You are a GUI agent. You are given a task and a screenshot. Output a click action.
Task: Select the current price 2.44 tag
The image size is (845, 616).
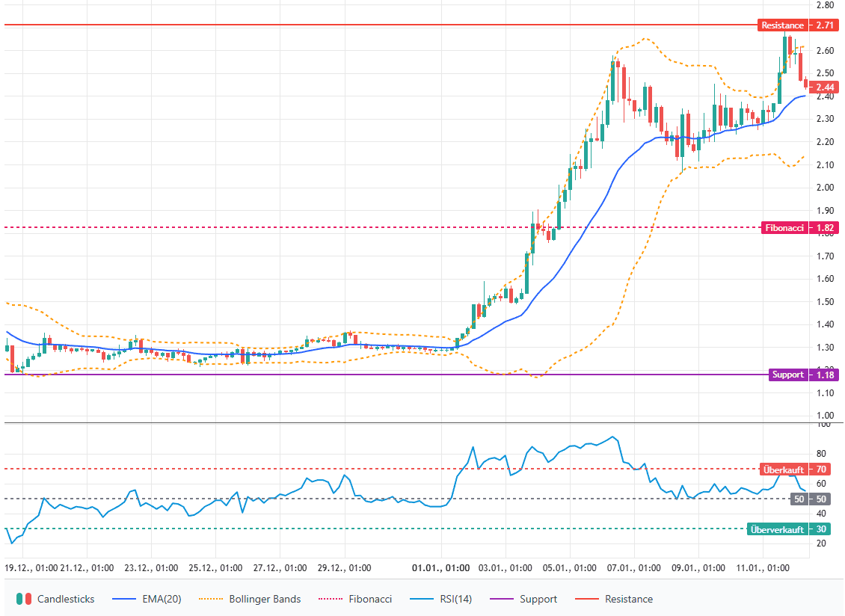tap(826, 87)
